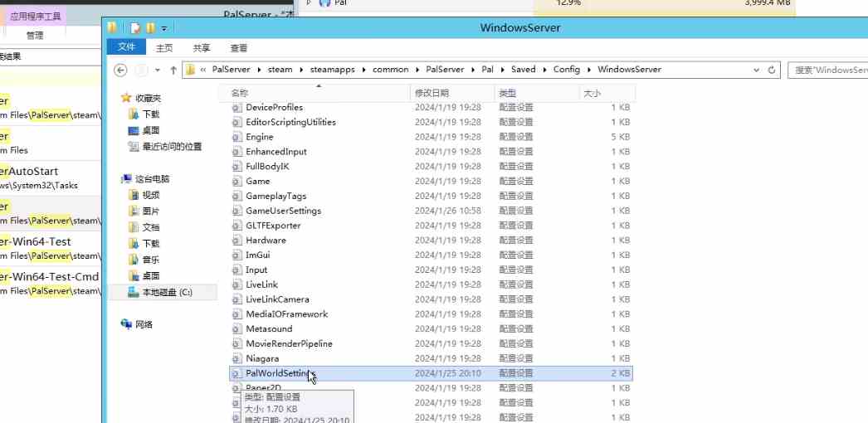
Task: Select the LiveLink file icon
Action: coord(237,284)
